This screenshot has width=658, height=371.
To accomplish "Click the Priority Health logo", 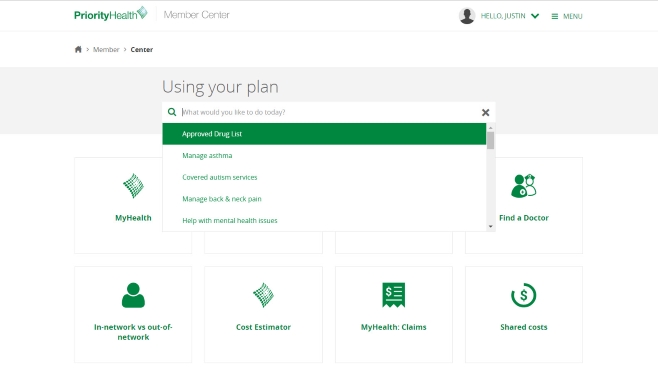I will point(111,14).
